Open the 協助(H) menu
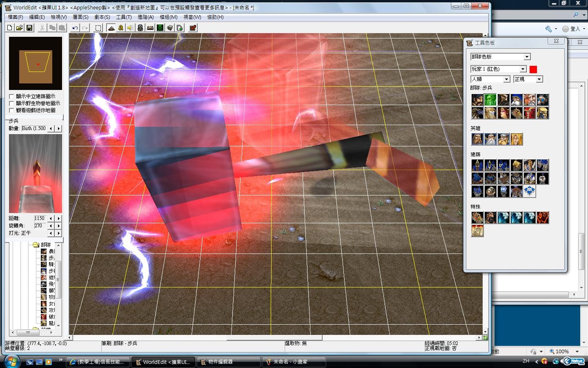Viewport: 588px width, 368px height. click(x=215, y=17)
